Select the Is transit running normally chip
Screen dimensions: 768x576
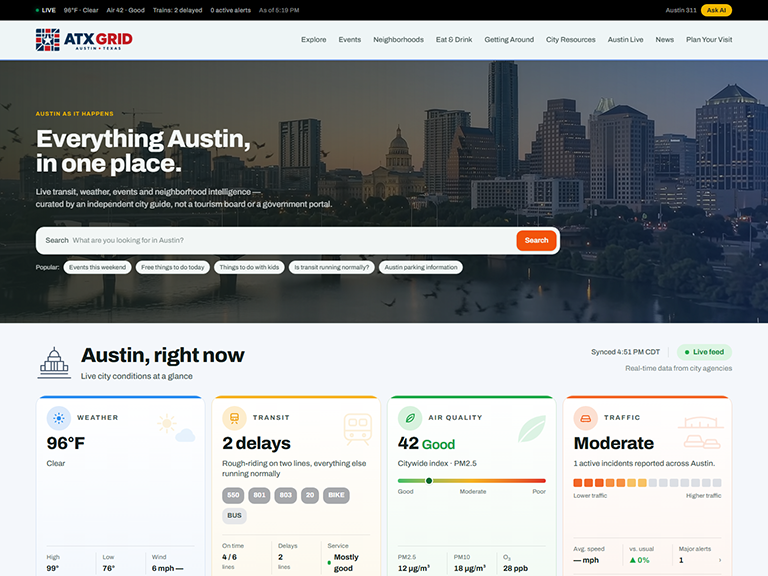tap(332, 267)
